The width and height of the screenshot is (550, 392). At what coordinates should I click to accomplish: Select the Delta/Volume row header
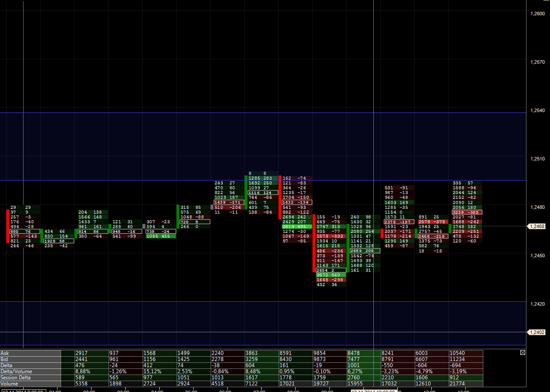(x=31, y=372)
